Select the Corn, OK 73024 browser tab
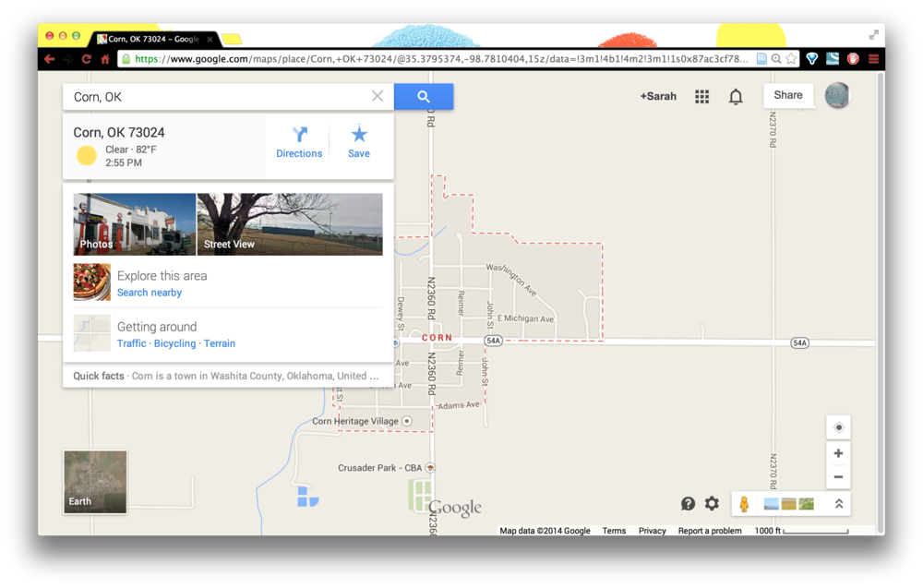Viewport: 923px width, 588px height. 154,39
